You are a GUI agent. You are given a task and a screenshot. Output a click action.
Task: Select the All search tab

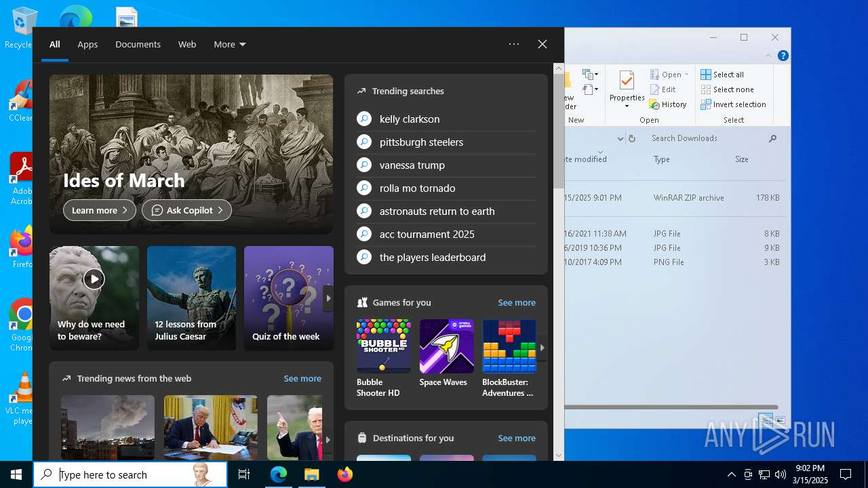[x=55, y=44]
